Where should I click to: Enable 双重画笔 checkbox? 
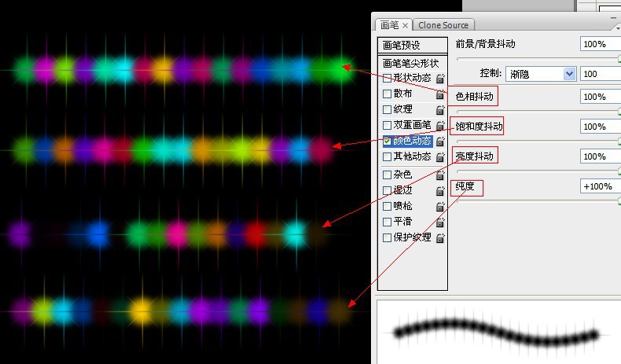coord(387,125)
